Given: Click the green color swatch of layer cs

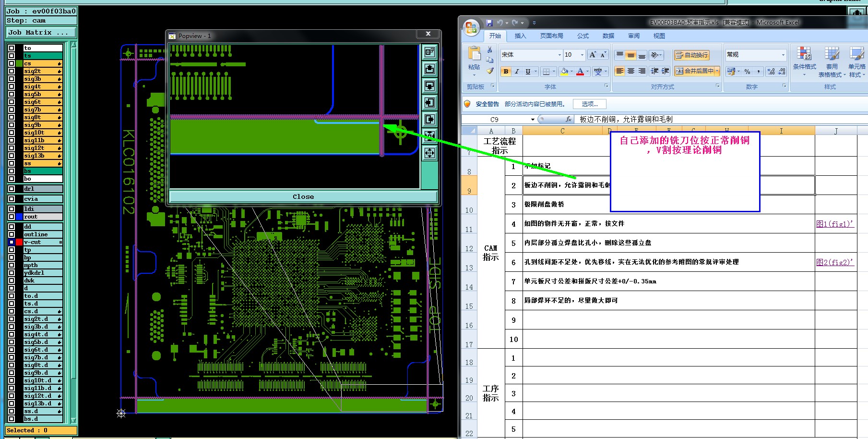Looking at the screenshot, I should [x=19, y=63].
